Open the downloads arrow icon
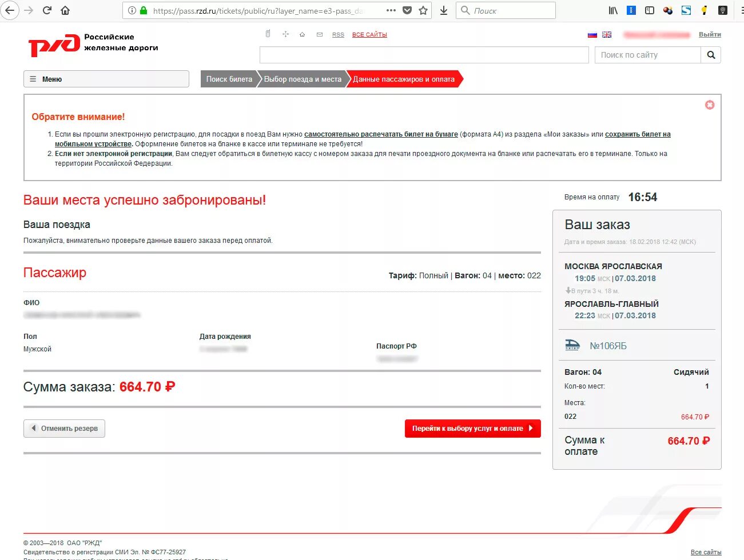 tap(443, 10)
